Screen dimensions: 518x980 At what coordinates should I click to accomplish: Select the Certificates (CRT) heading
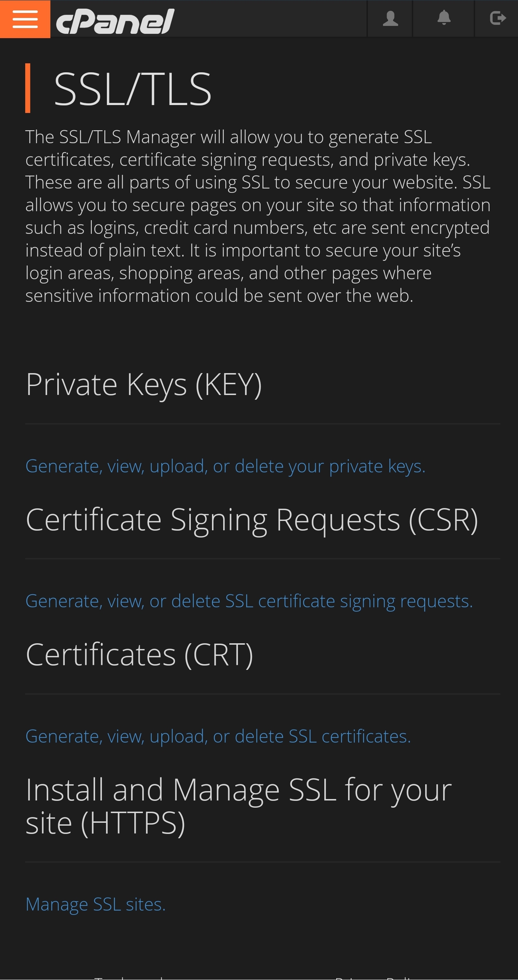(x=139, y=655)
